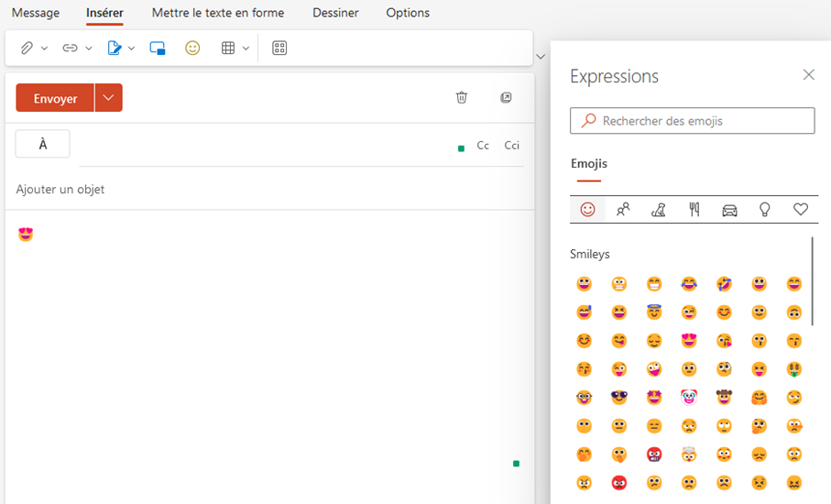Expand the ribbon options chevron

pyautogui.click(x=541, y=56)
